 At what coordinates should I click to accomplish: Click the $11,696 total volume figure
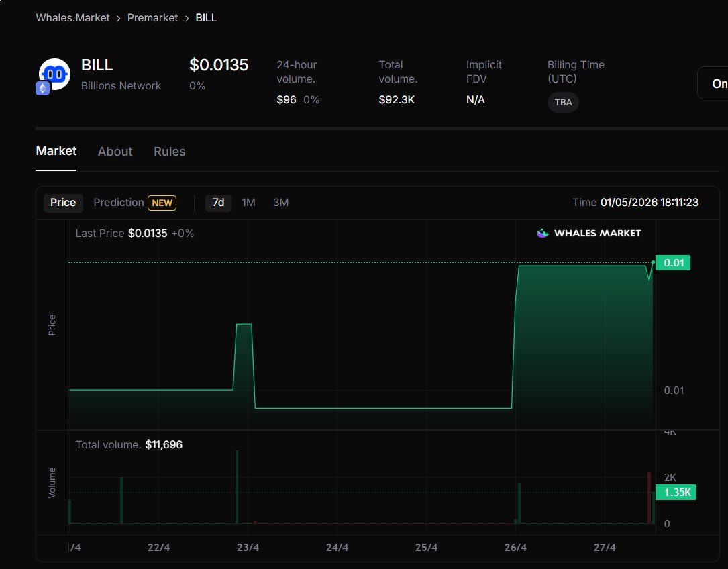(x=164, y=444)
